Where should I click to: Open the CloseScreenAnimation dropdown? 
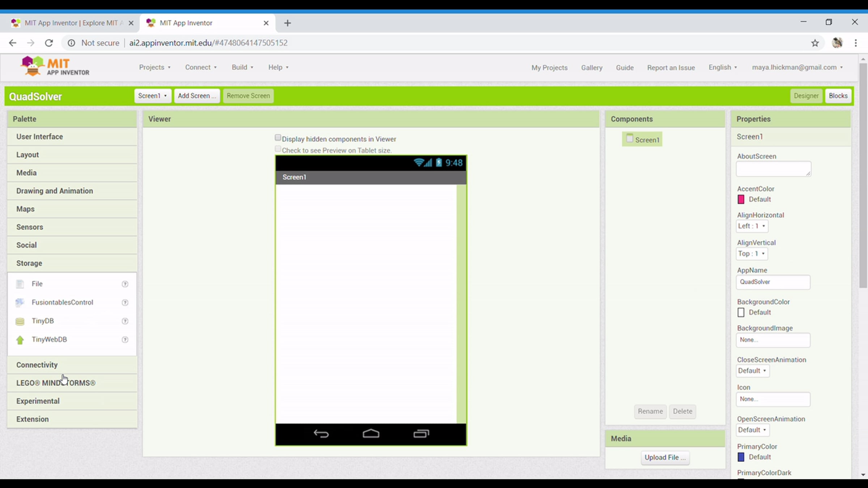pos(753,371)
